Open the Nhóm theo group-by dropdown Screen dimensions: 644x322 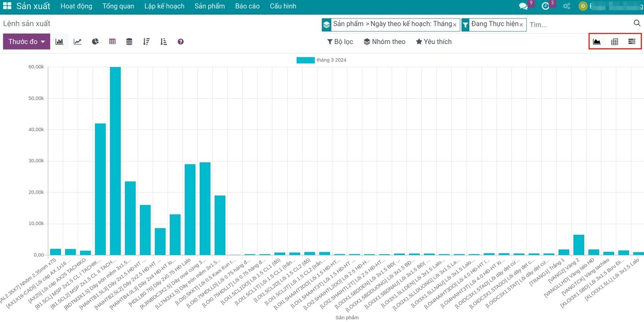pyautogui.click(x=385, y=41)
